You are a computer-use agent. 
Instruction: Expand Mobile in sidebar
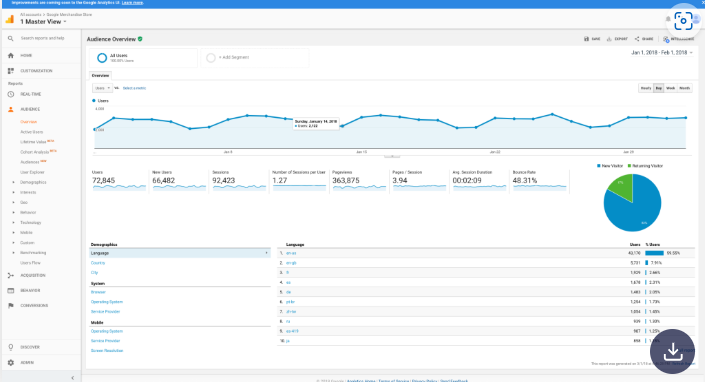[13, 233]
